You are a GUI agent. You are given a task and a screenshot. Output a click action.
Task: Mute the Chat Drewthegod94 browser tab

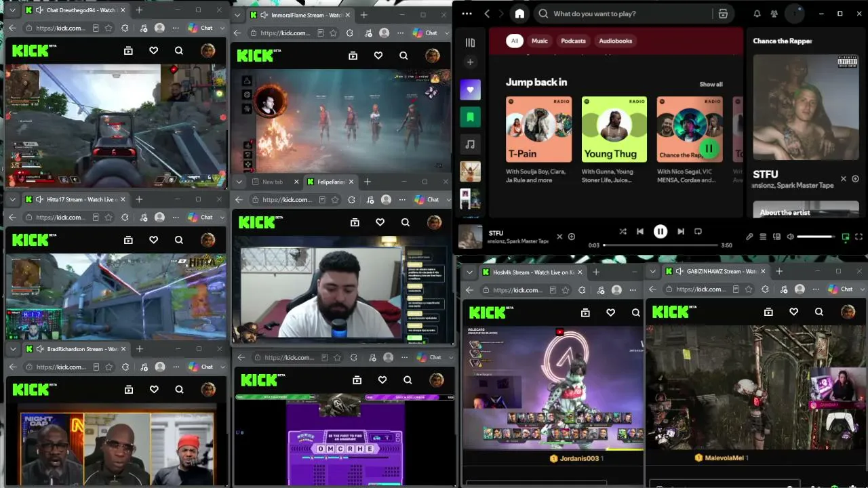point(40,10)
